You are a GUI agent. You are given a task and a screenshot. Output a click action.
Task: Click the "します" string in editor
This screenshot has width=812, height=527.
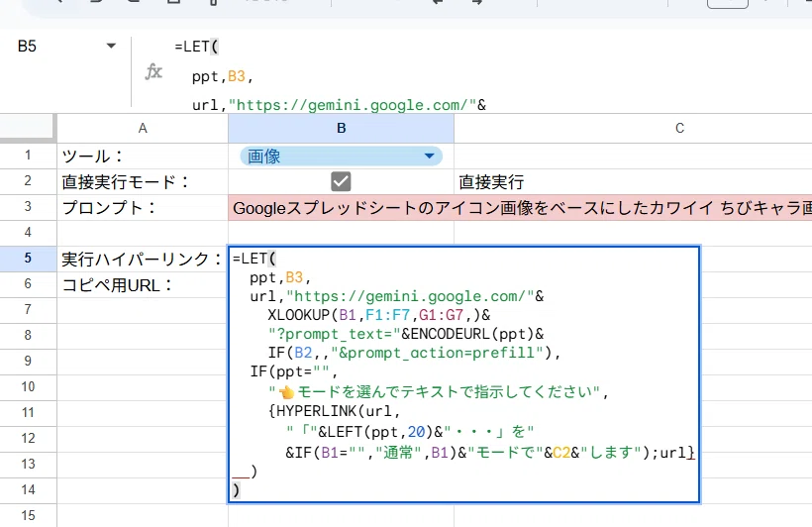click(611, 453)
